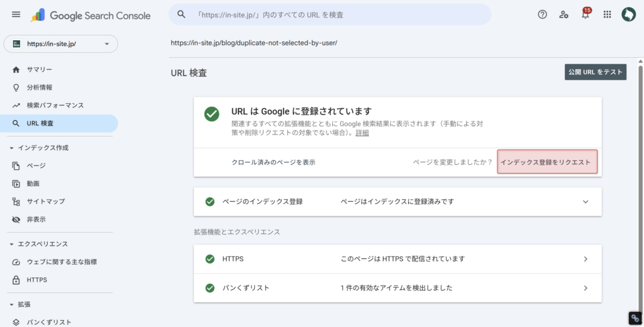Screen dimensions: 644x327
Task: Click ページはインデックスに登録済みです text
Action: click(x=397, y=202)
